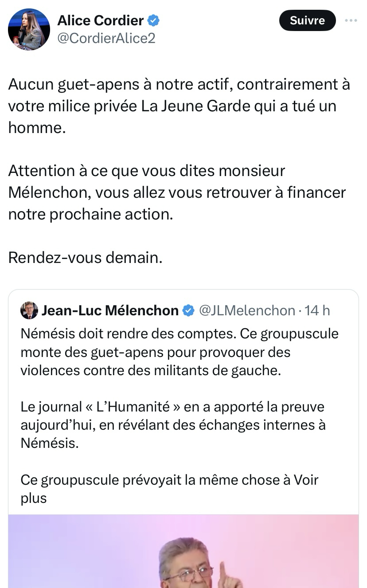Click Mélenchon's blue verified badge
This screenshot has width=367, height=588.
tap(188, 310)
